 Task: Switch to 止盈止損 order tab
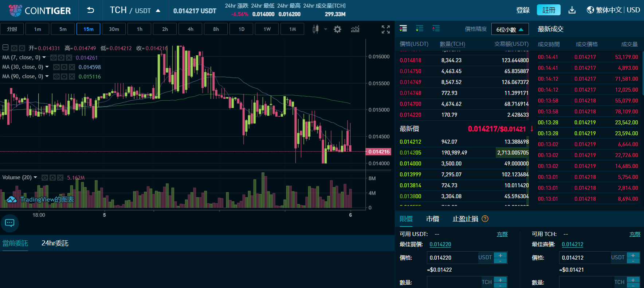(x=465, y=219)
